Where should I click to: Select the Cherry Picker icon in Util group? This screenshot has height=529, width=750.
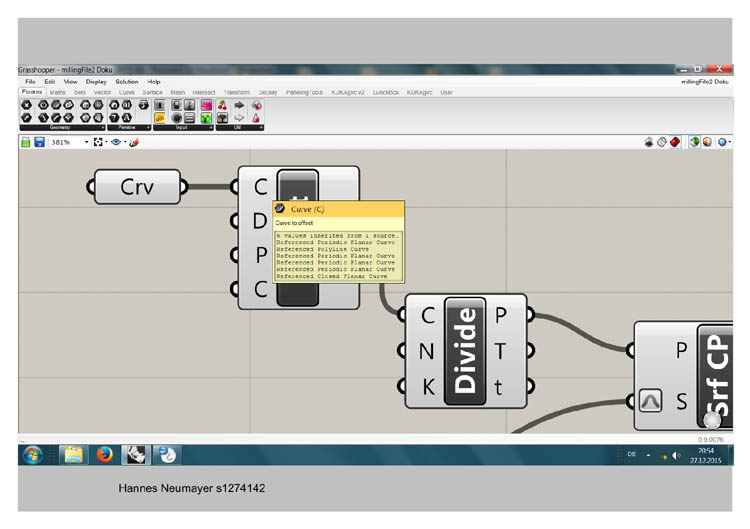[222, 105]
